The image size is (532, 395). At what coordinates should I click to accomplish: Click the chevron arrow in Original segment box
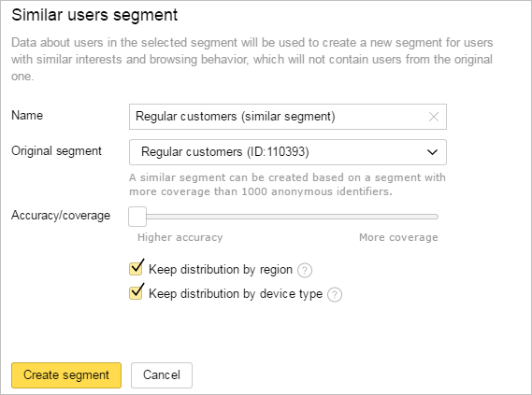pos(432,152)
